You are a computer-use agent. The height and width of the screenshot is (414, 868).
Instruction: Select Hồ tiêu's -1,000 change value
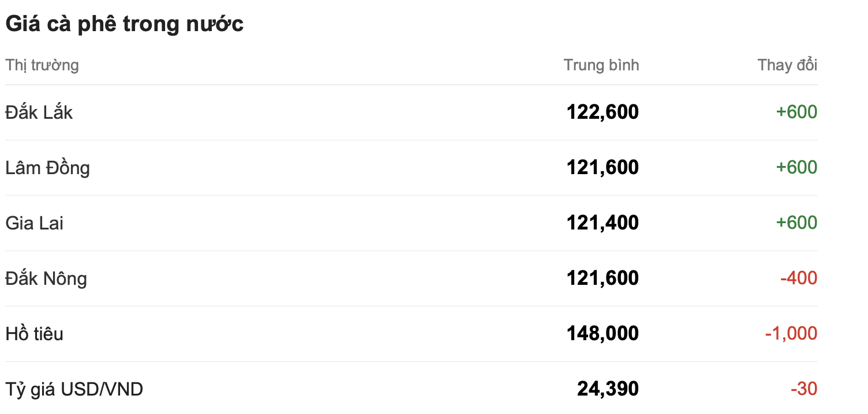point(791,334)
